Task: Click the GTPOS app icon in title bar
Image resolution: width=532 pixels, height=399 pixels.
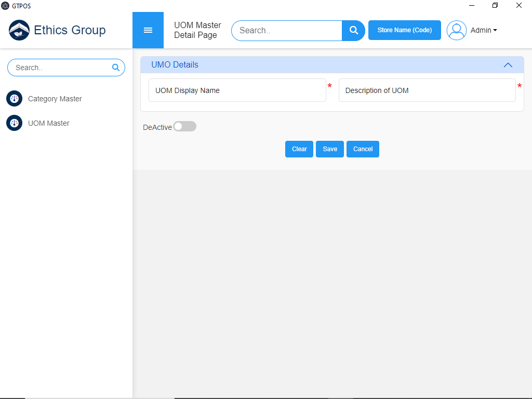Action: 5,6
